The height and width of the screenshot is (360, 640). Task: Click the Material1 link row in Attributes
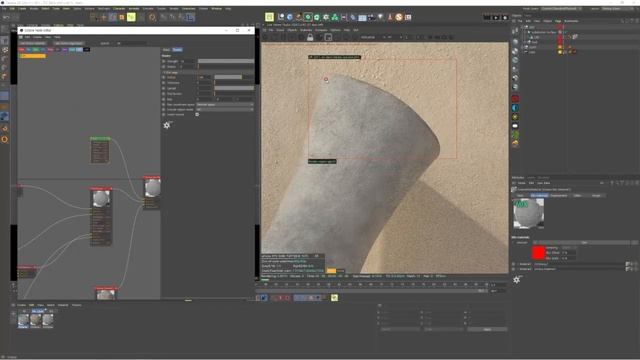(x=580, y=264)
